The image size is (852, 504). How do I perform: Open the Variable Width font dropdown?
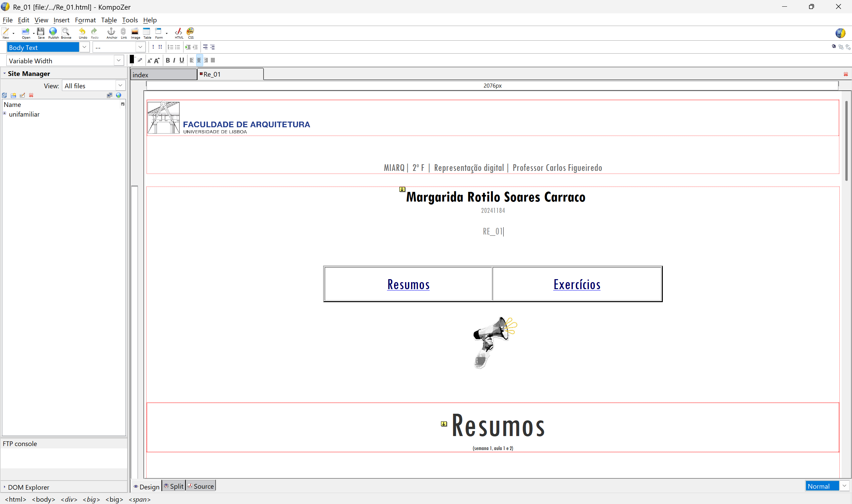pos(118,60)
